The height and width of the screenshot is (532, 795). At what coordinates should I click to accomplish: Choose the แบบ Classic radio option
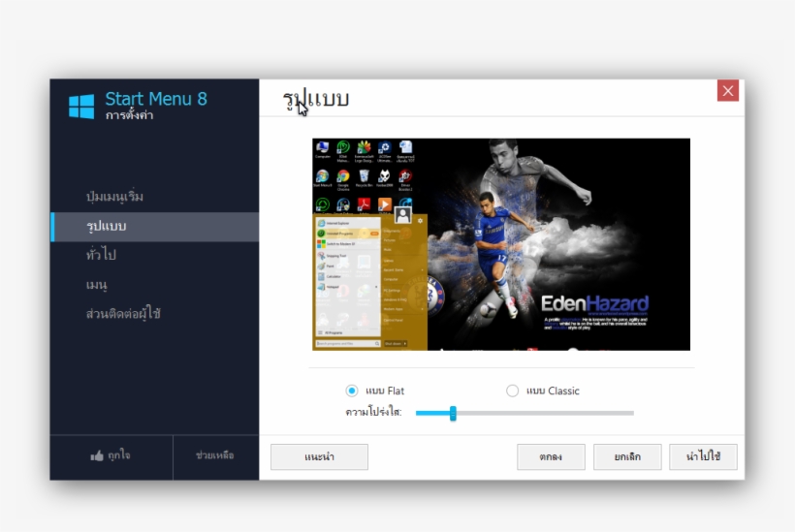pos(512,391)
